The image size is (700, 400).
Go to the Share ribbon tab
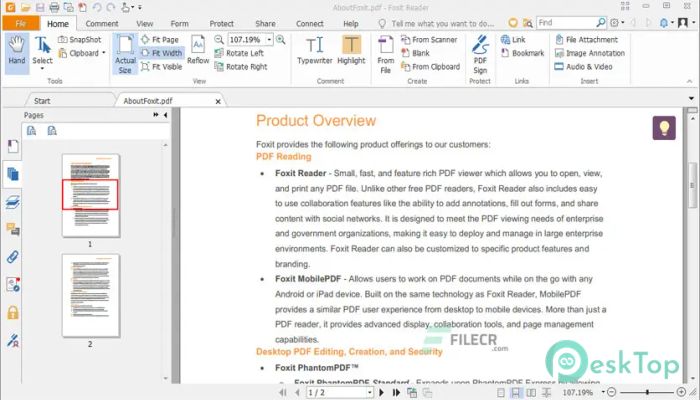click(265, 24)
